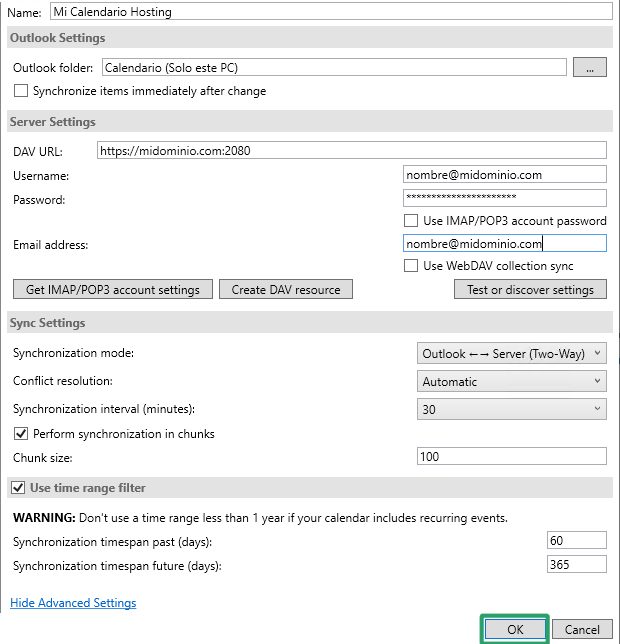Viewport: 620px width, 644px height.
Task: Click the Username input field
Action: click(504, 174)
